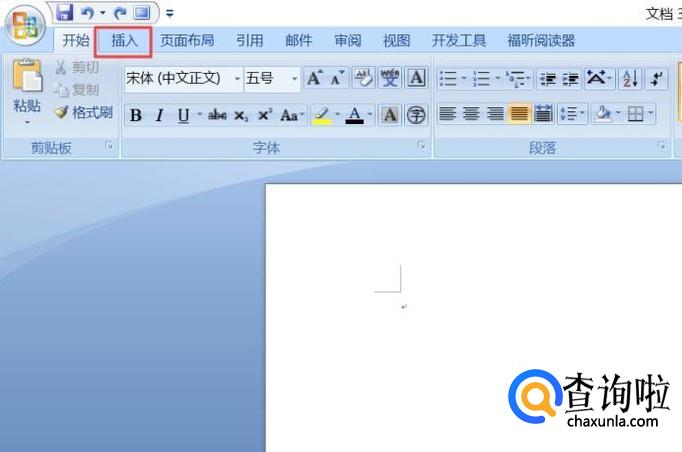
Task: Apply character border icon
Action: (x=416, y=78)
